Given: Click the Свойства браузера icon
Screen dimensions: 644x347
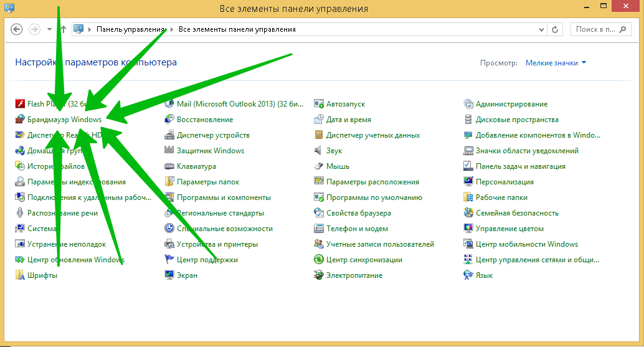Looking at the screenshot, I should (x=319, y=213).
